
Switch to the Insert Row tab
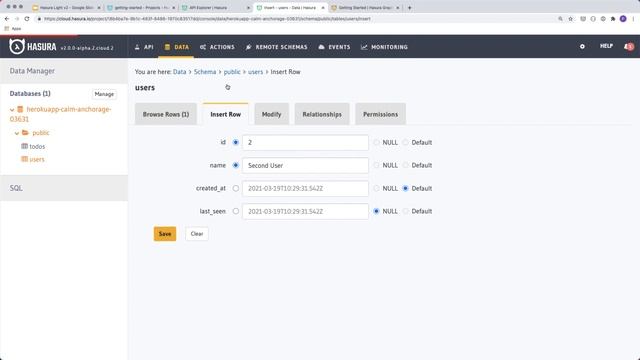pos(225,114)
